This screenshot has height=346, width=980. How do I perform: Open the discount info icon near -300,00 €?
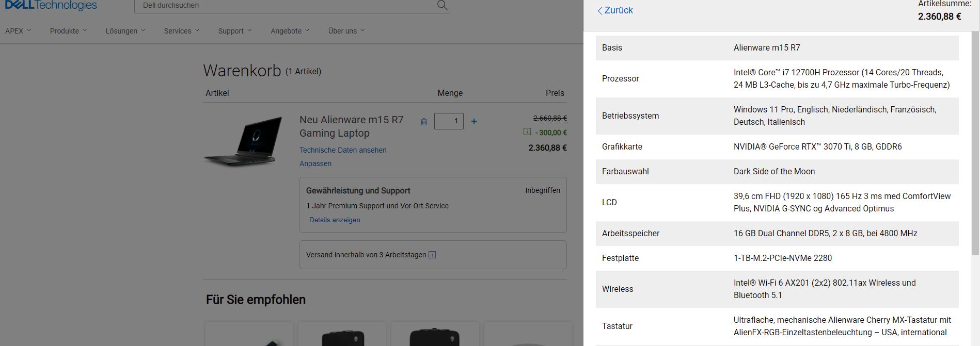527,132
